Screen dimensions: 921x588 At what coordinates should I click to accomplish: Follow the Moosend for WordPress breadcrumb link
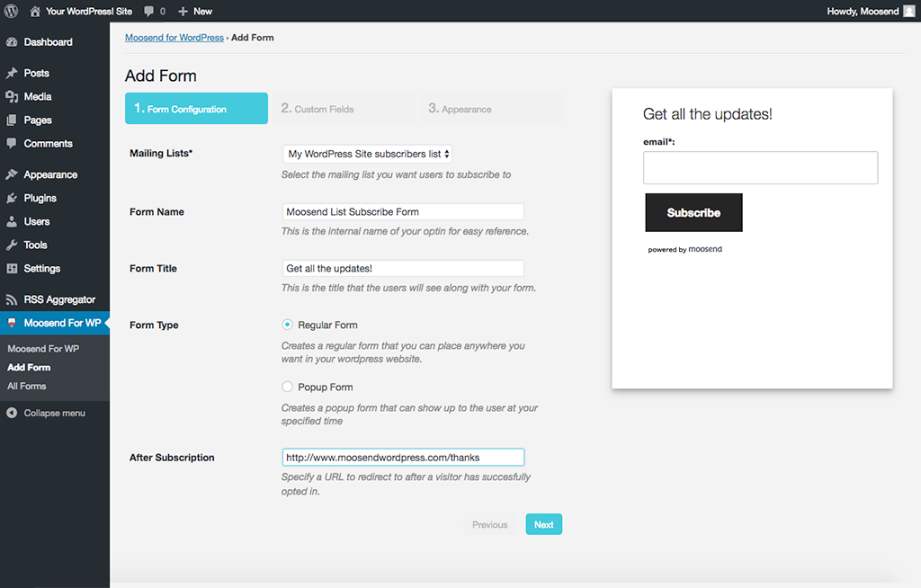[174, 37]
